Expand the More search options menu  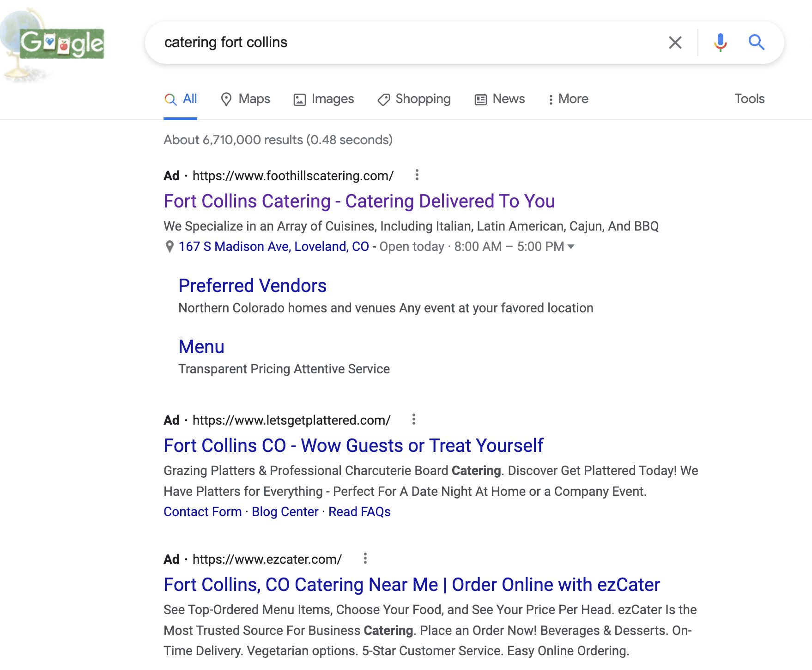coord(568,99)
